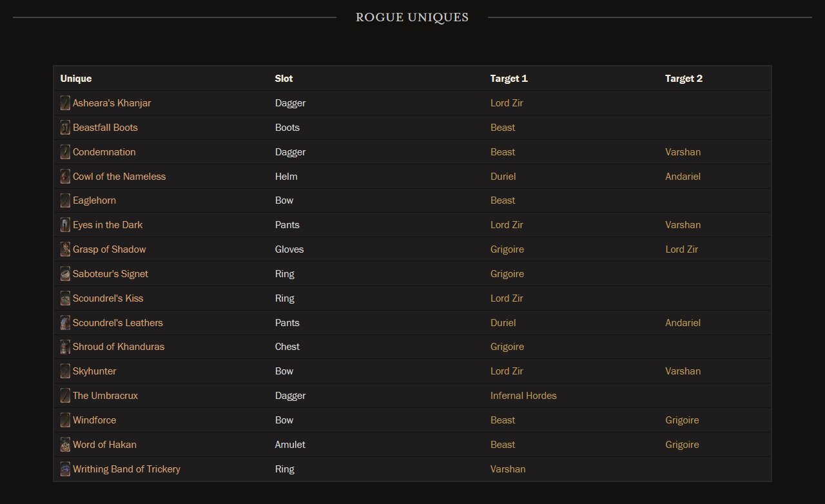Screen dimensions: 825x504
Task: Follow the Infernal Hordes target link
Action: tap(523, 396)
